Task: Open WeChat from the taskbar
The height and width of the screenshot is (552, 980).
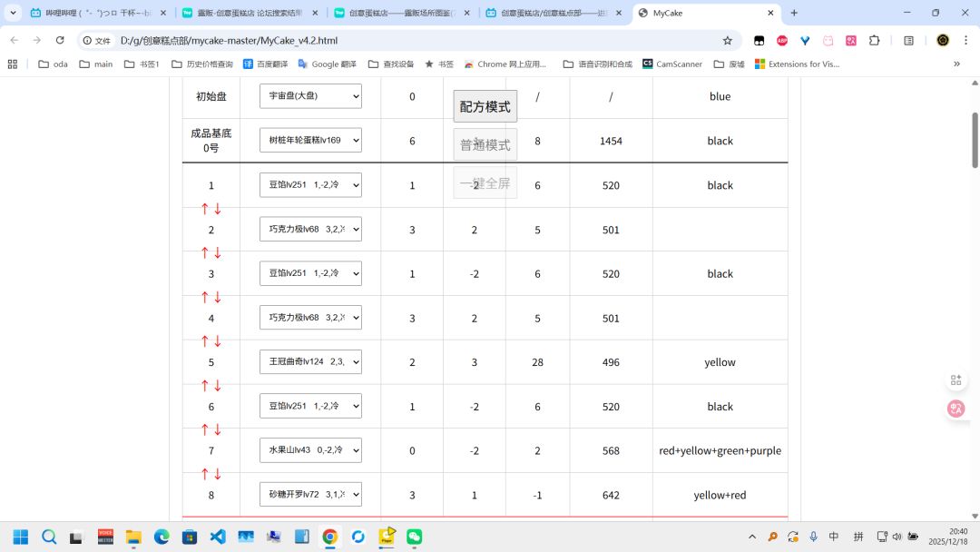Action: (x=415, y=537)
